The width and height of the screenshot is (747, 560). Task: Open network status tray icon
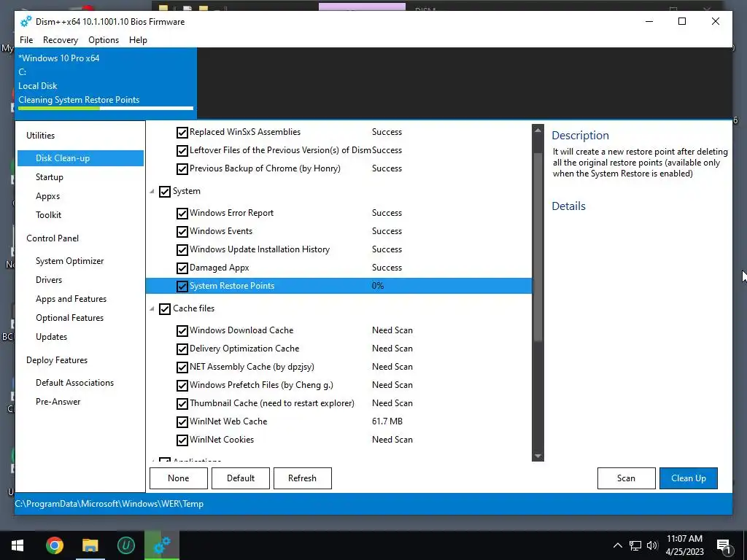(635, 545)
